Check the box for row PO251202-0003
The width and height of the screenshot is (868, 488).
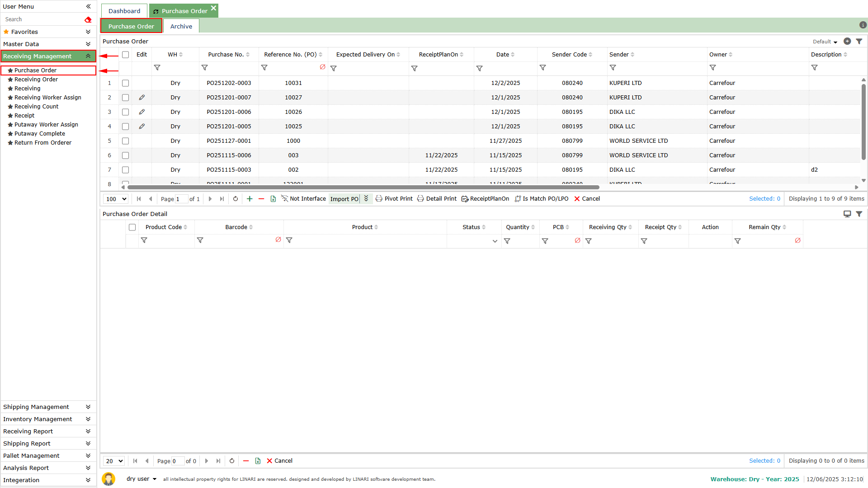[126, 83]
